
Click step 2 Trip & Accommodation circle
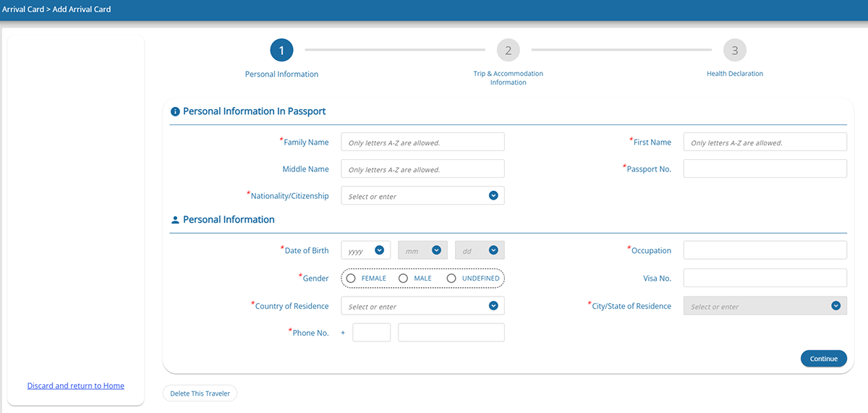pos(508,50)
